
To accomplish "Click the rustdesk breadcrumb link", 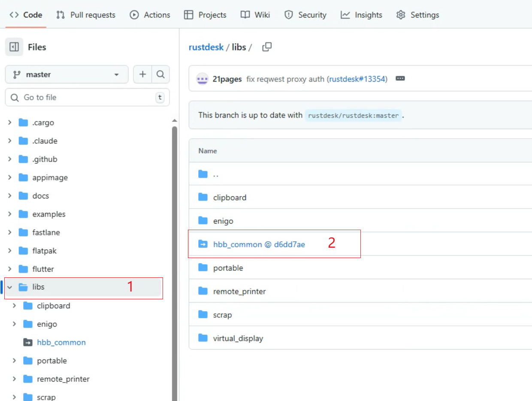I will pos(206,47).
